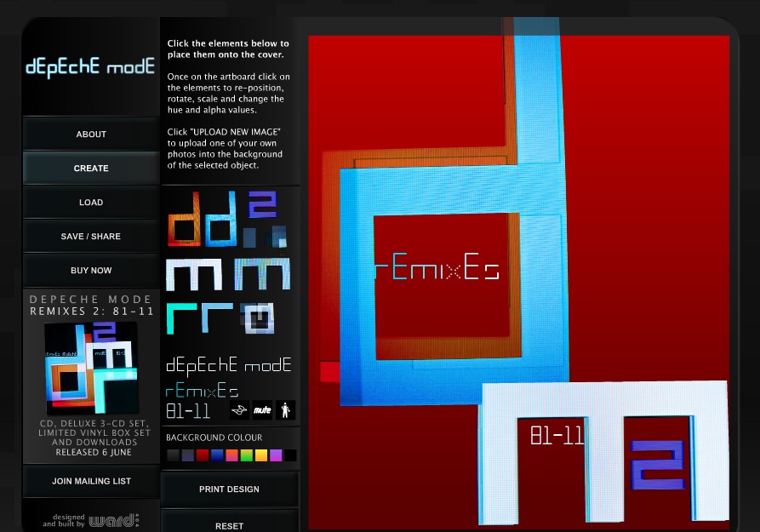Image resolution: width=760 pixels, height=532 pixels.
Task: Select the small red square on artboard
Action: (x=329, y=372)
